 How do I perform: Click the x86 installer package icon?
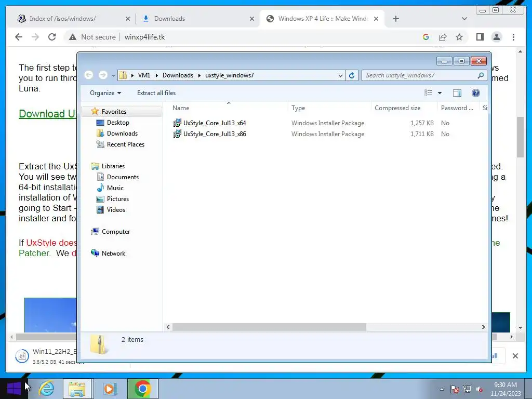click(x=177, y=134)
